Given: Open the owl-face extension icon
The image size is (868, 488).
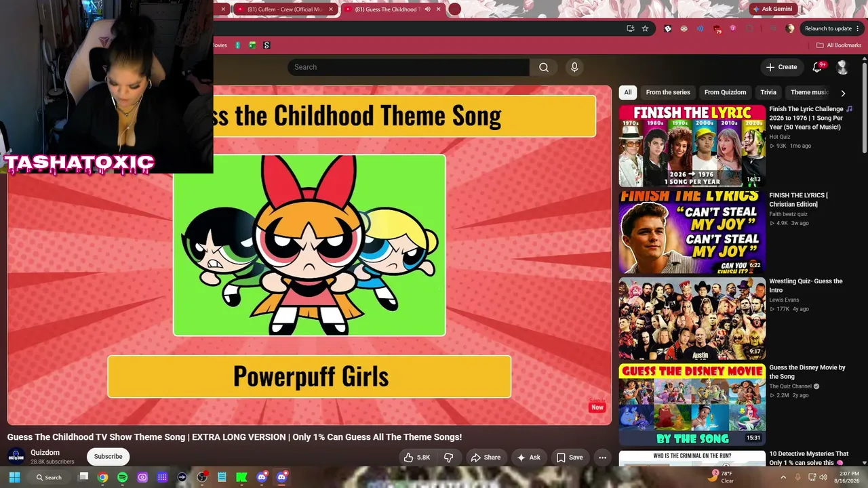Looking at the screenshot, I should 684,28.
